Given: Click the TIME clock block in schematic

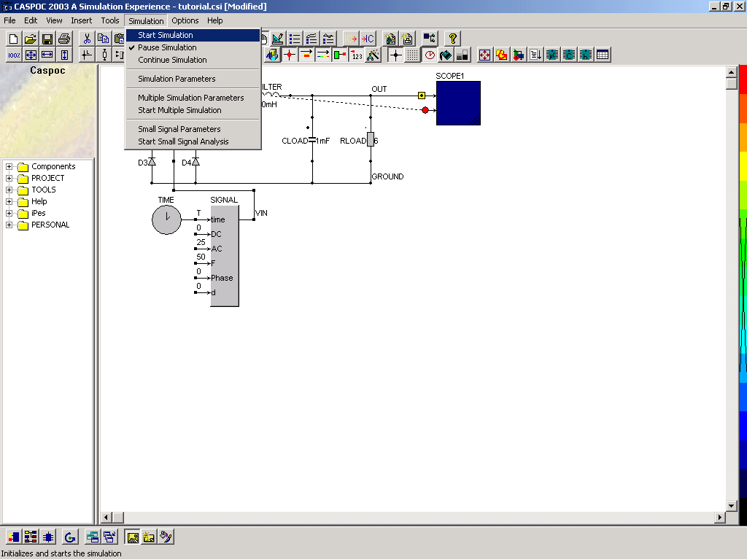Looking at the screenshot, I should (166, 219).
